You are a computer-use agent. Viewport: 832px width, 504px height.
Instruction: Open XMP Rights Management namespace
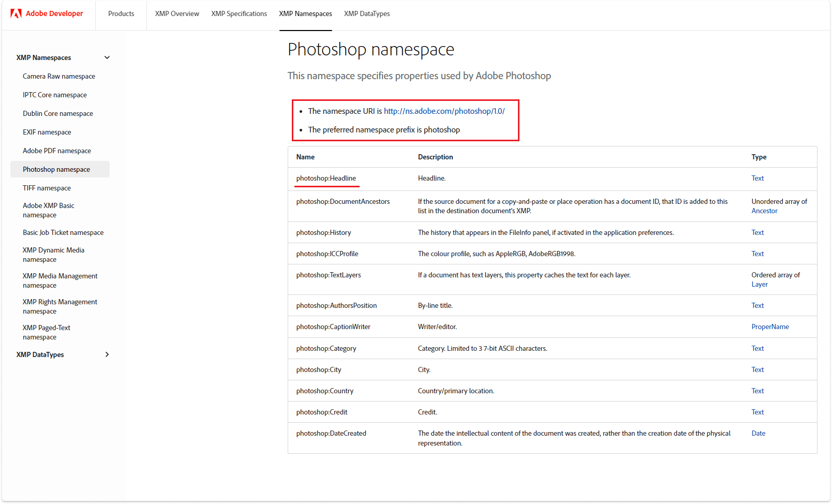60,306
